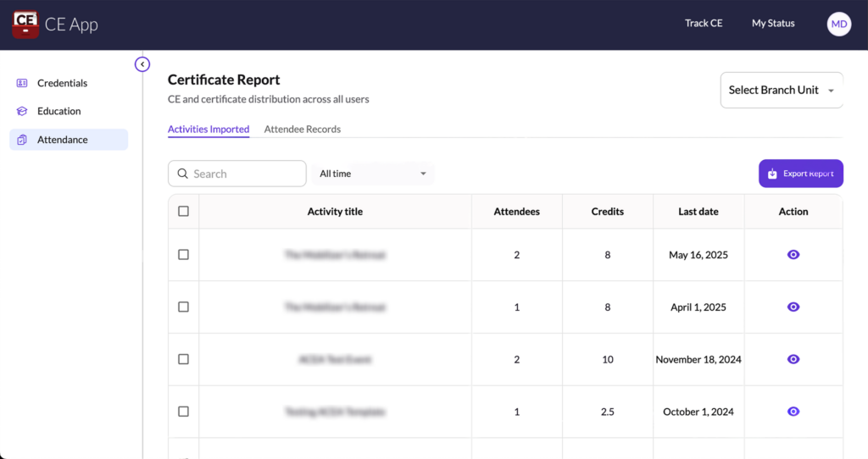
Task: View the November 18, 2024 activity eye icon
Action: (x=793, y=359)
